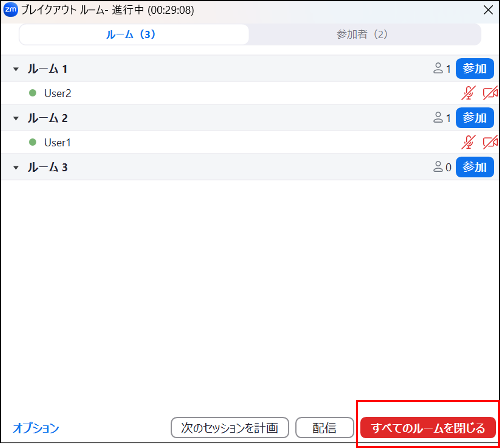Join ルーム 1 with 参加 button

475,69
